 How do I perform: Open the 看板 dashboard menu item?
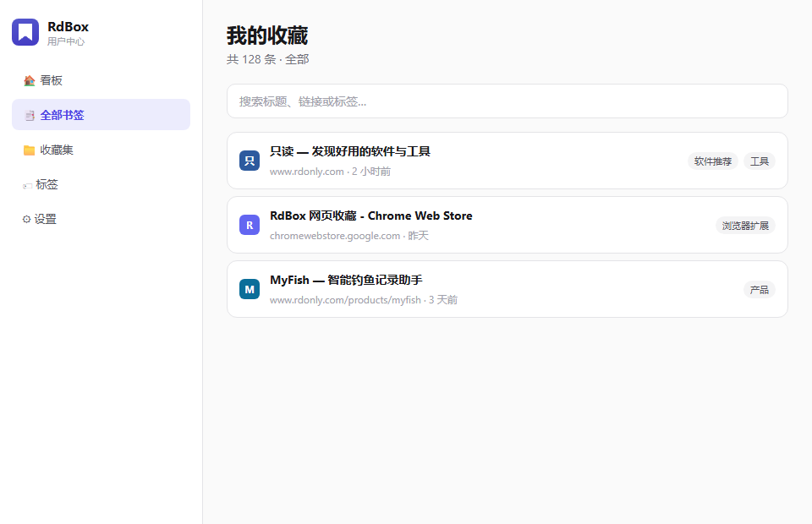pos(101,80)
